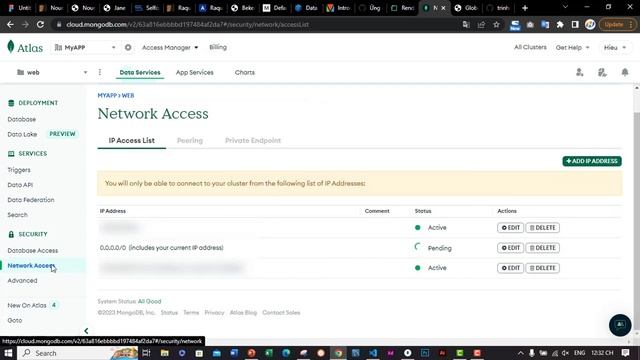Screen dimensions: 640x360
Task: Open the project activity feed icon
Action: pos(602,72)
